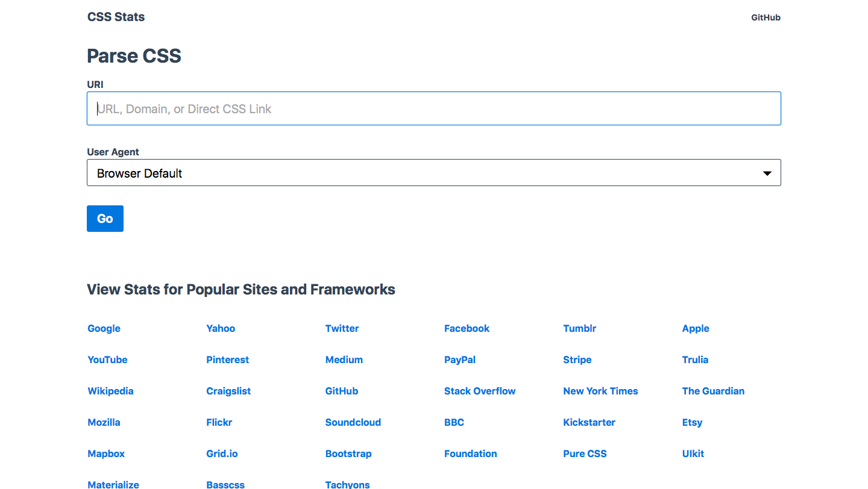View stats for Stack Overflow
The height and width of the screenshot is (489, 868).
tap(480, 391)
